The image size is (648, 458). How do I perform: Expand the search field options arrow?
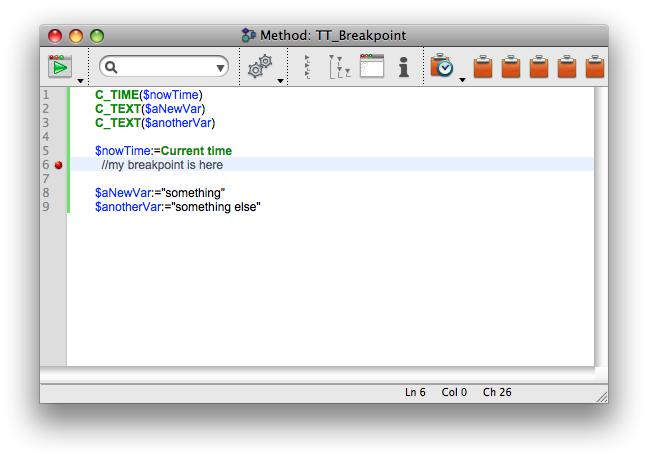point(220,68)
